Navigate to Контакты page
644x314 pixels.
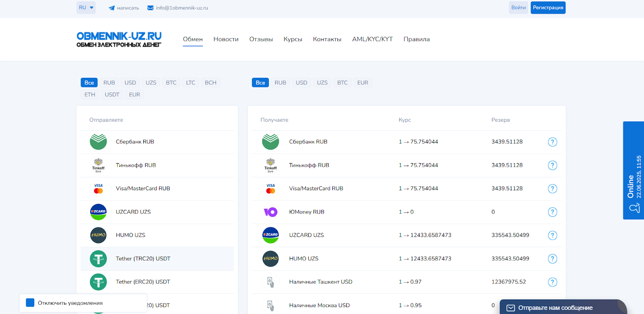coord(327,39)
